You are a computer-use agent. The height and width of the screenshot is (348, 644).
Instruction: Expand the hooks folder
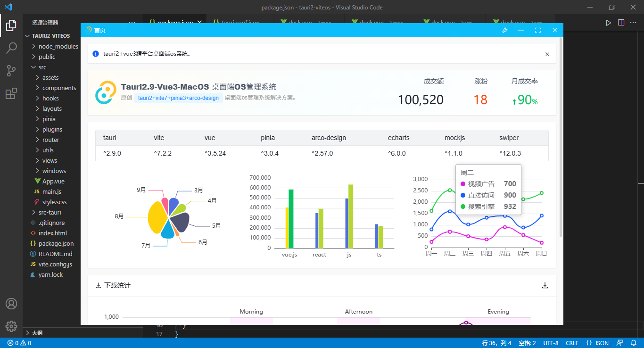[37, 98]
